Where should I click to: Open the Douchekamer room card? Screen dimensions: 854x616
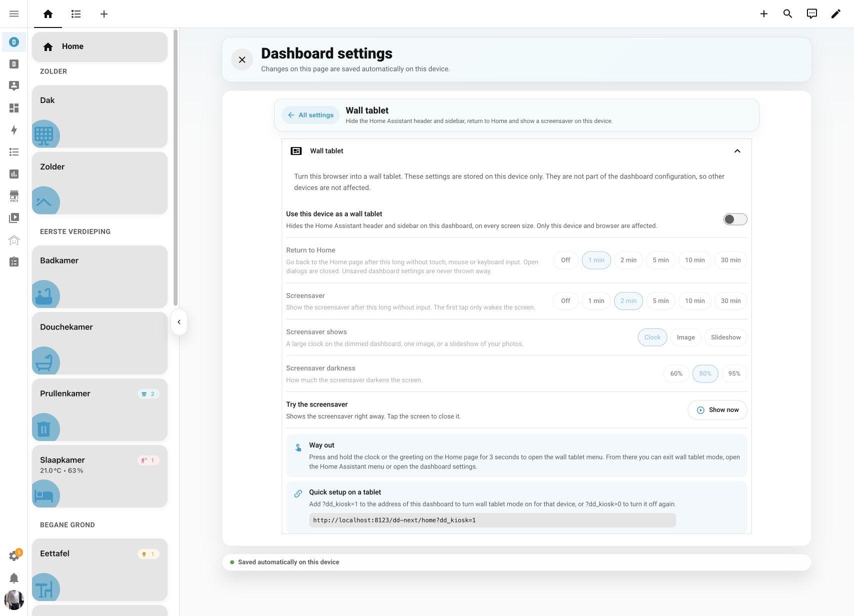point(100,343)
